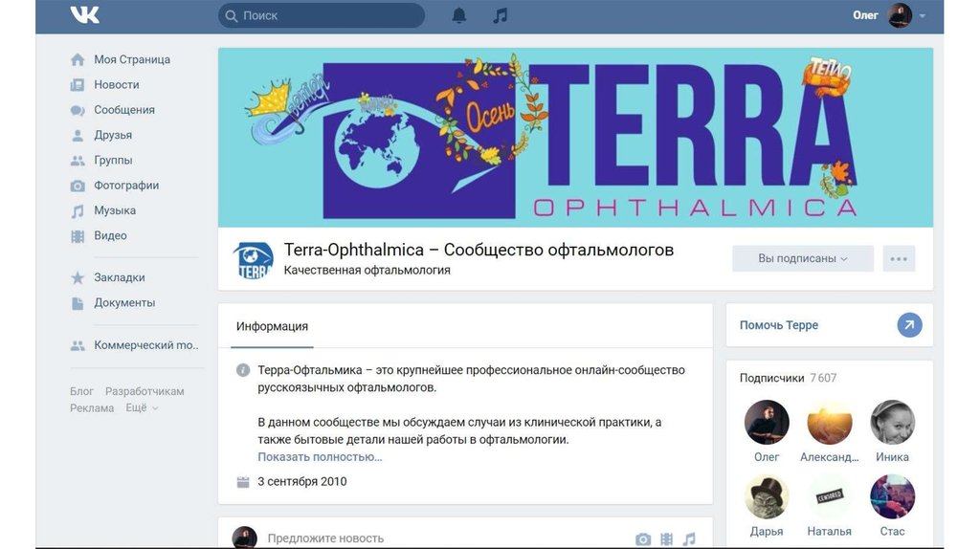Open the Разработчикам link

click(x=145, y=391)
